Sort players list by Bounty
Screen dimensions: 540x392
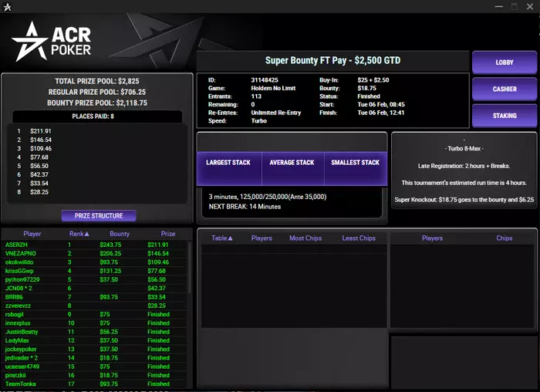tap(120, 234)
